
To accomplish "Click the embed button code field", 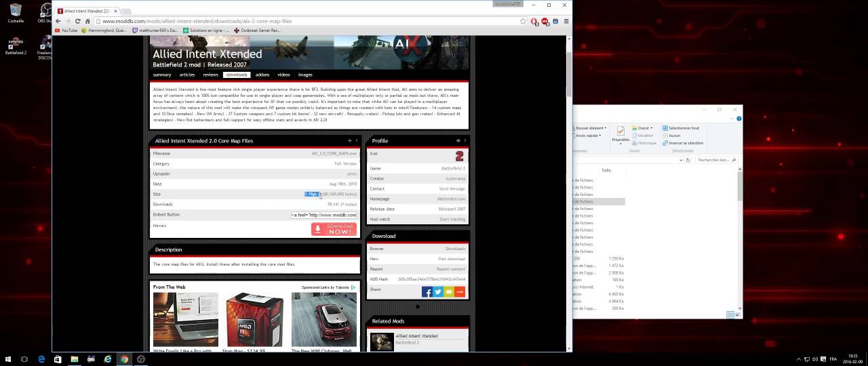I will tap(323, 215).
